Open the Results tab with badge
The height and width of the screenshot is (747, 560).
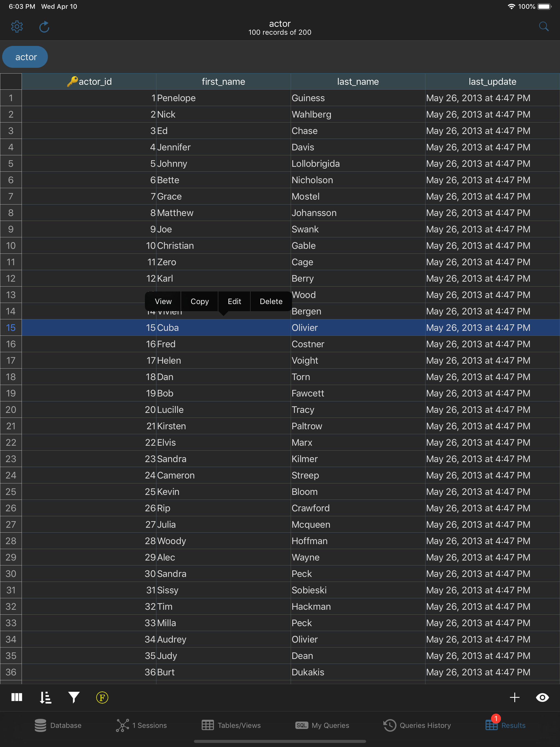[506, 725]
